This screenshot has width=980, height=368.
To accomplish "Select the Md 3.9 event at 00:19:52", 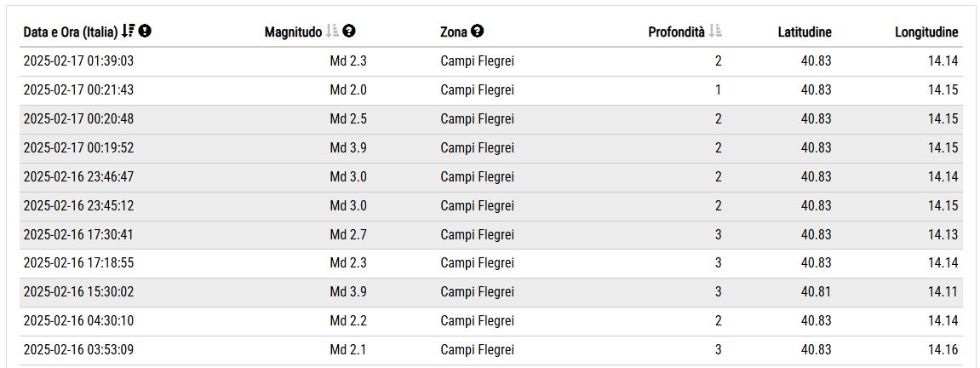I will coord(491,148).
